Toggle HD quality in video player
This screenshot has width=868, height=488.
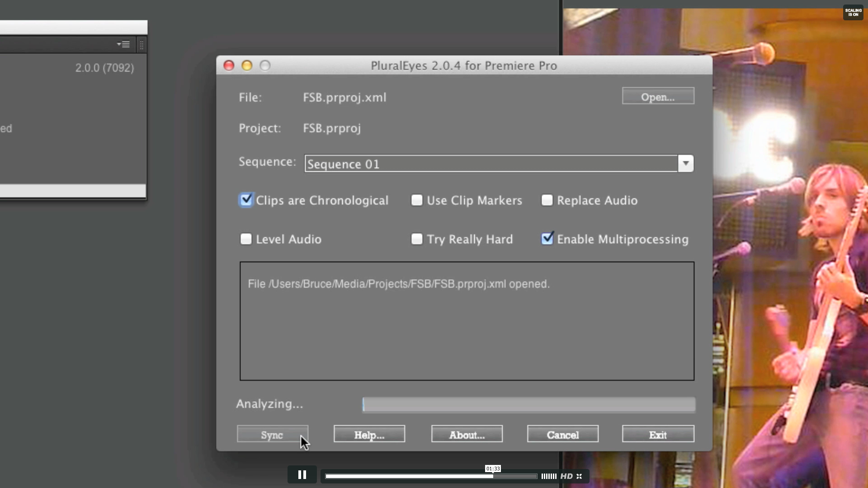point(566,476)
